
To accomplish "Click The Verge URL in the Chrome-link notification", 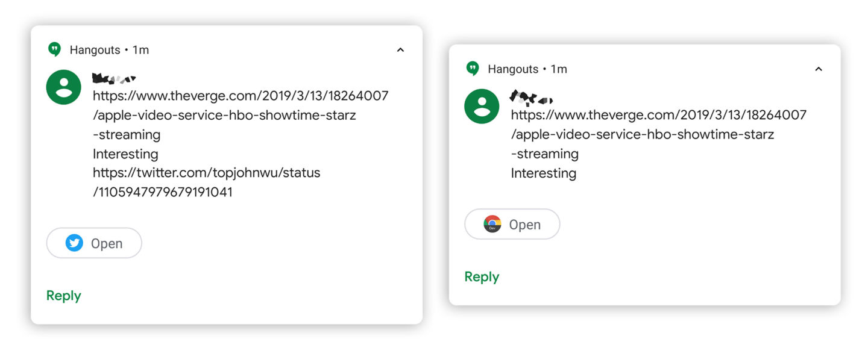I will point(658,134).
